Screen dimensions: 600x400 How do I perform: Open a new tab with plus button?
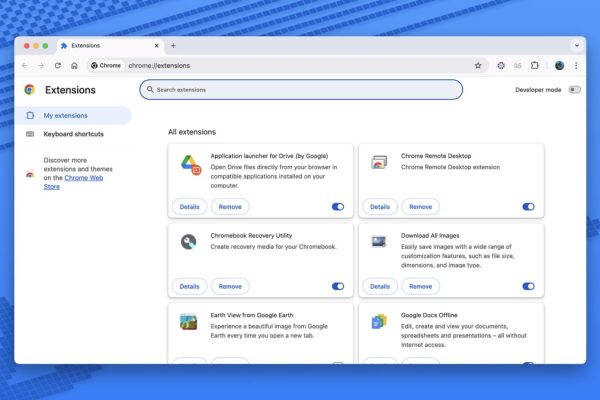tap(173, 46)
